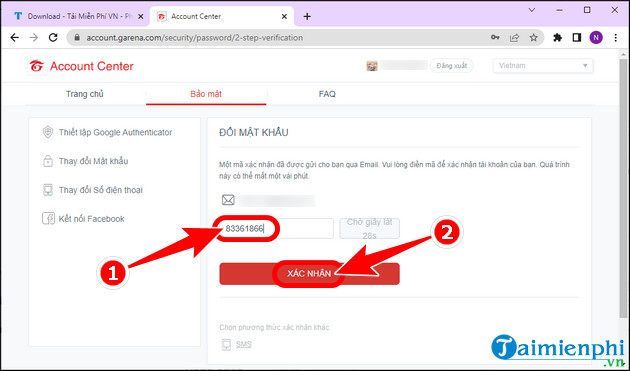Click the ĐỔI MẬT KHẨU heading
The height and width of the screenshot is (371, 630).
tap(254, 133)
